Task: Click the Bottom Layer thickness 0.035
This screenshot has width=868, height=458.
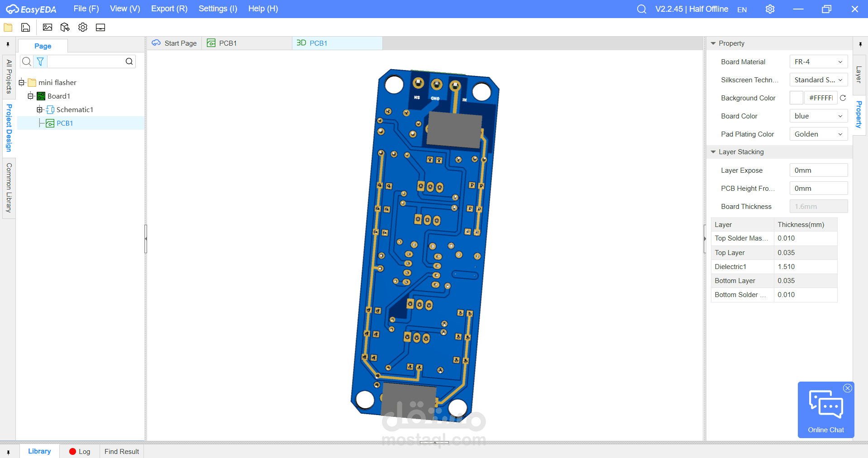Action: [x=805, y=281]
